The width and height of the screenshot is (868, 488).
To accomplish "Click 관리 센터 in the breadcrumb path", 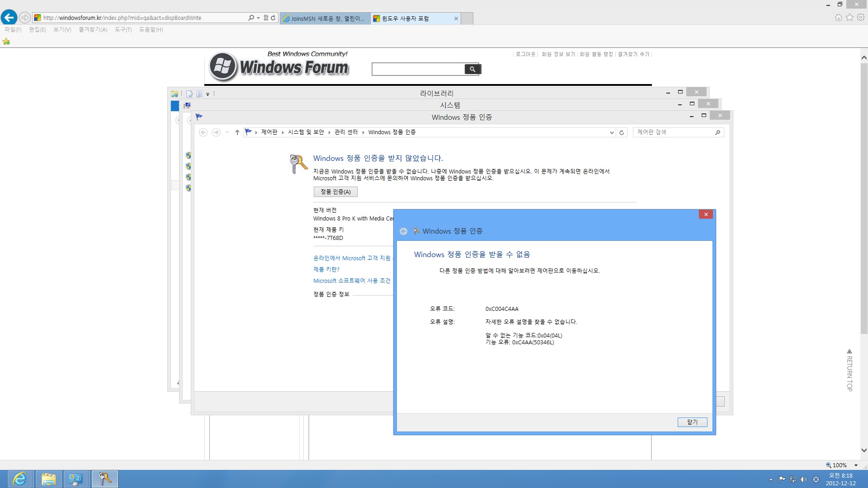I will pos(346,132).
